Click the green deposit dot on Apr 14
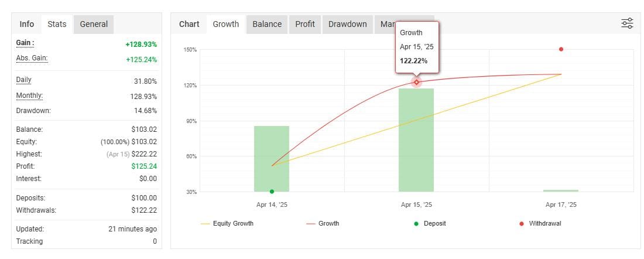The image size is (644, 259). [x=272, y=192]
